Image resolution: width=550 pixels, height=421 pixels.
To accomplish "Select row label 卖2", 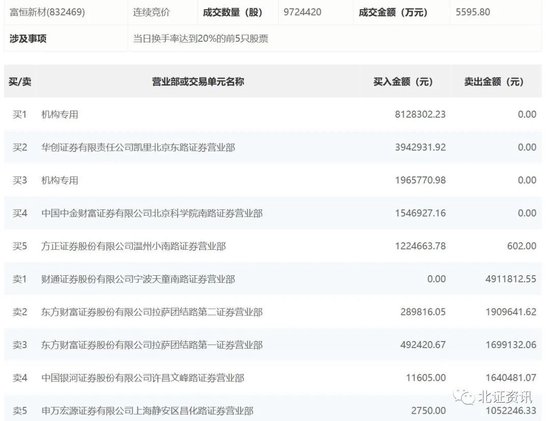I will [20, 312].
